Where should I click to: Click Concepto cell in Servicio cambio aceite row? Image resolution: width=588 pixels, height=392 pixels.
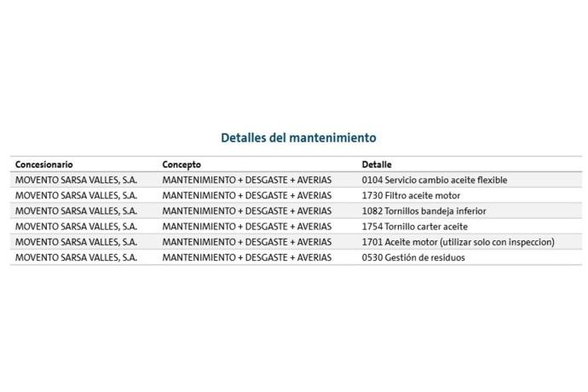click(x=246, y=180)
